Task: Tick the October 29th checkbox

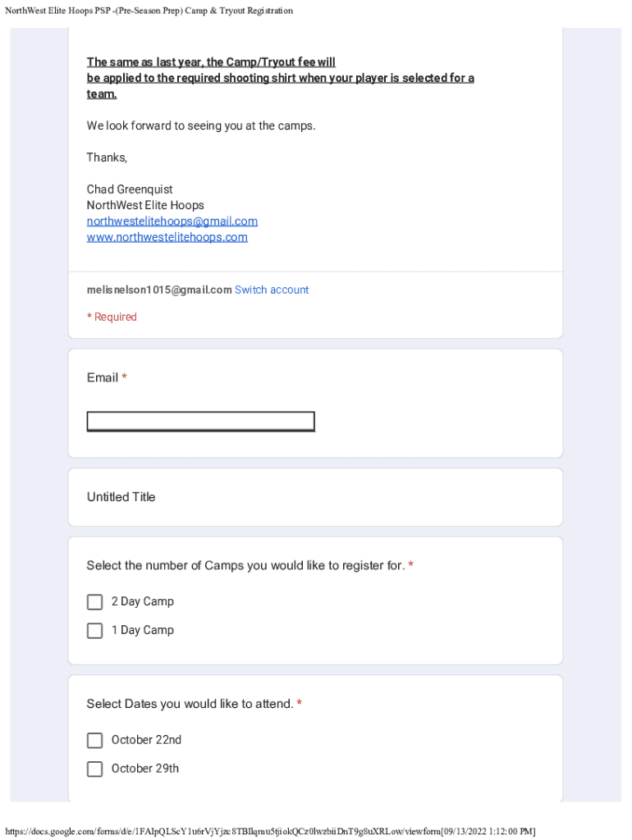Action: pos(95,769)
